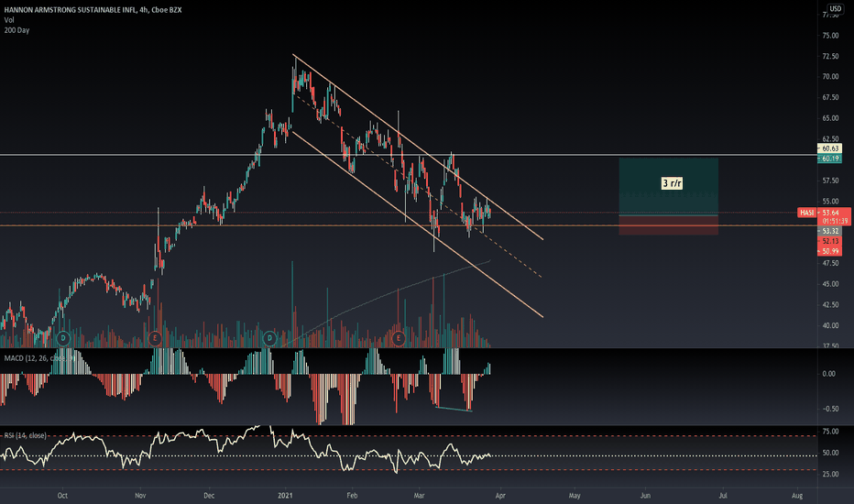Screen dimensions: 854x504
Task: Click the RSI scale value 25.00
Action: point(830,474)
